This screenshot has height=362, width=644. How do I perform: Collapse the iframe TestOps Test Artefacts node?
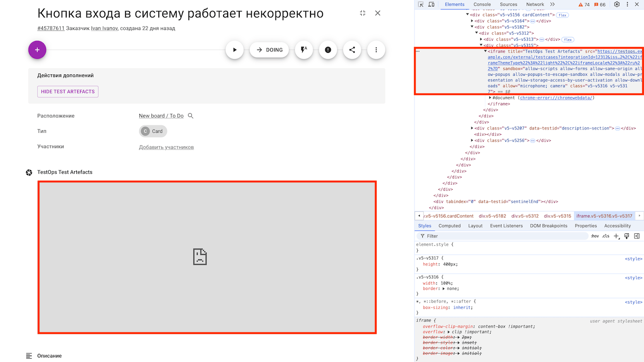(x=485, y=51)
